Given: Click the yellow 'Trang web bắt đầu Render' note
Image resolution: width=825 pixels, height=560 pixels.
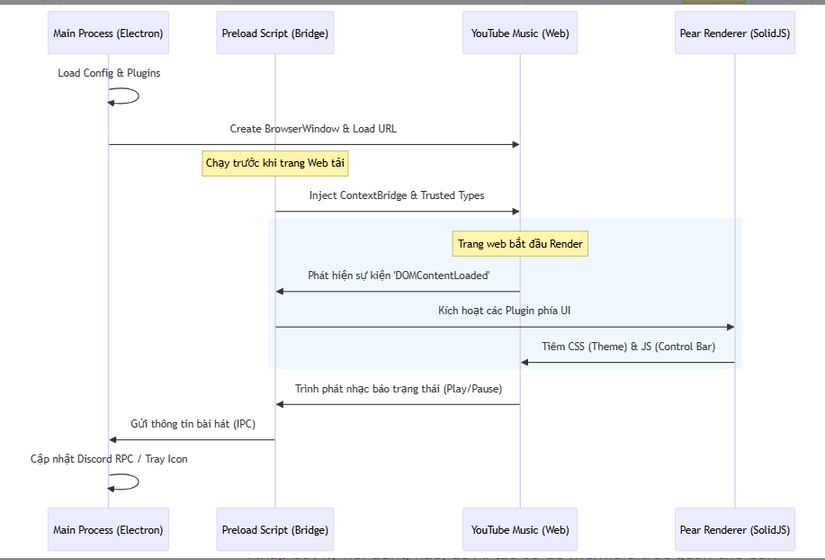Looking at the screenshot, I should click(x=520, y=244).
